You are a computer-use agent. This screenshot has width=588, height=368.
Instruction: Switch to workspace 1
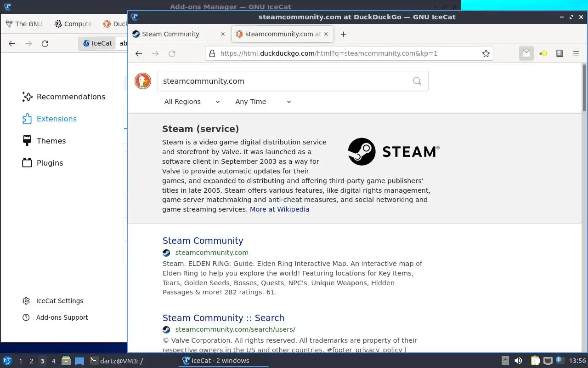pyautogui.click(x=20, y=361)
